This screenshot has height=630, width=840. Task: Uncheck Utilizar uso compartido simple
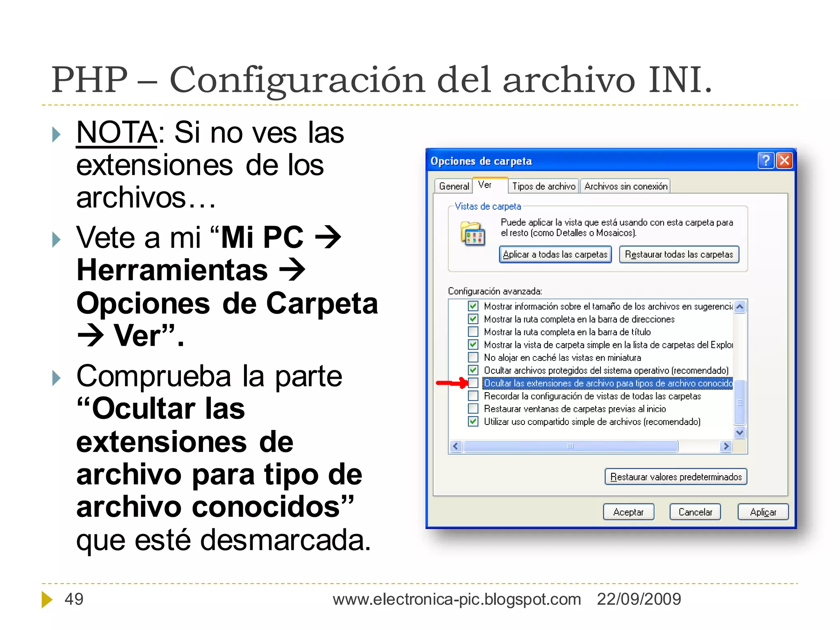(473, 421)
